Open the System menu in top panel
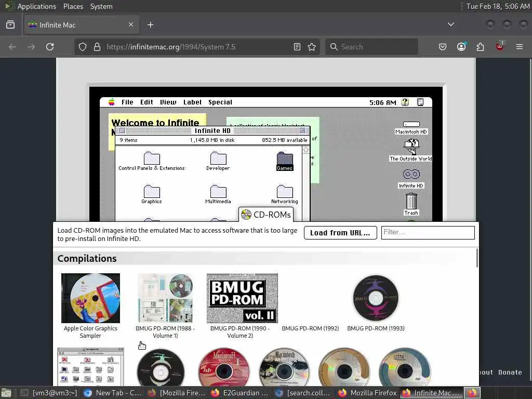Viewport: 532px width, 399px height. (101, 6)
